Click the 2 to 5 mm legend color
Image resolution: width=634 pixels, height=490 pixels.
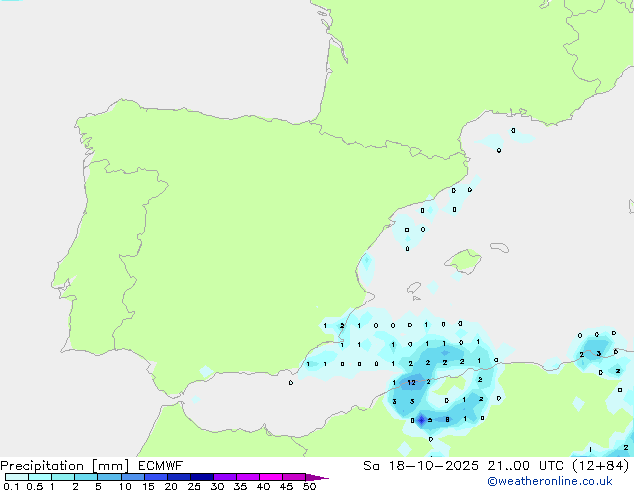click(86, 477)
